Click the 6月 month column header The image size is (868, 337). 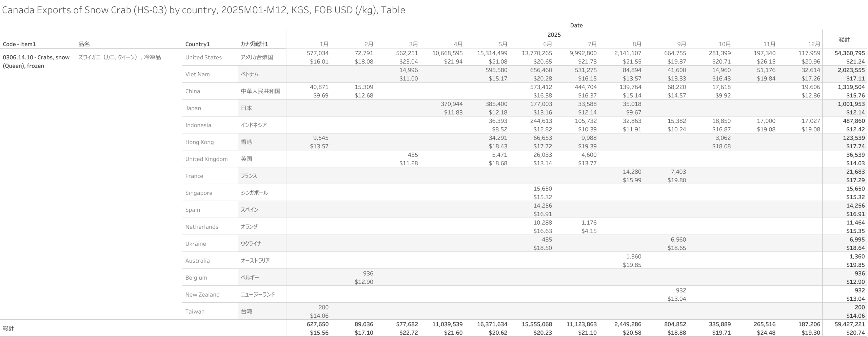click(x=547, y=44)
